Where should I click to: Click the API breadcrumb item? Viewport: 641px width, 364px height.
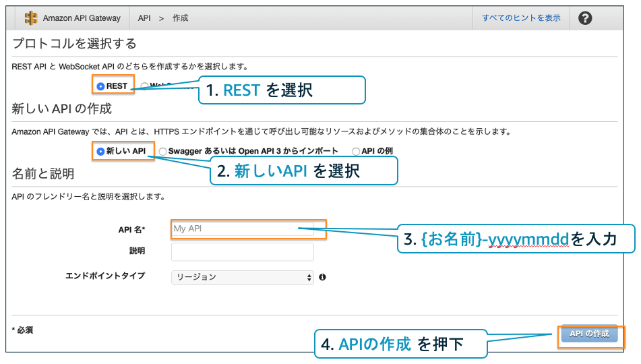pyautogui.click(x=144, y=18)
